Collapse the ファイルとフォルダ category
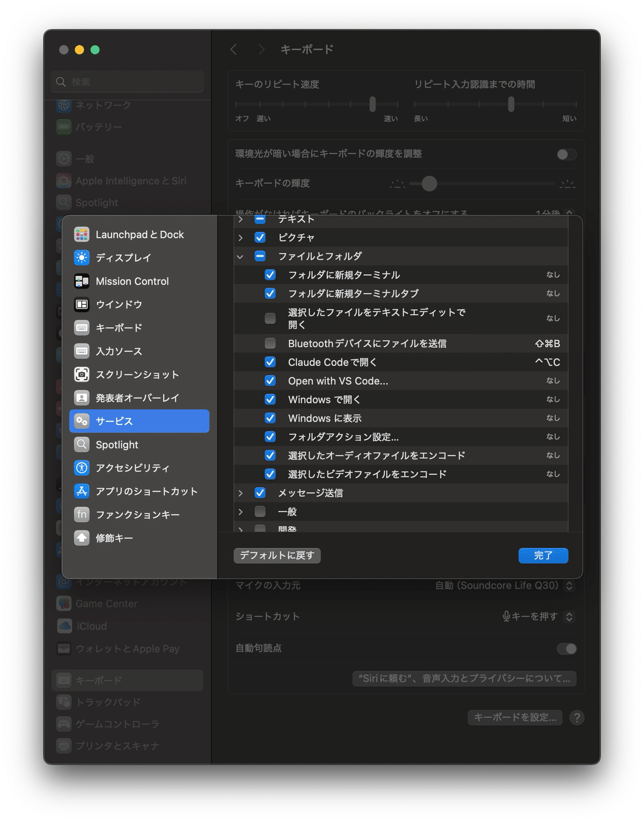The height and width of the screenshot is (822, 644). click(240, 256)
